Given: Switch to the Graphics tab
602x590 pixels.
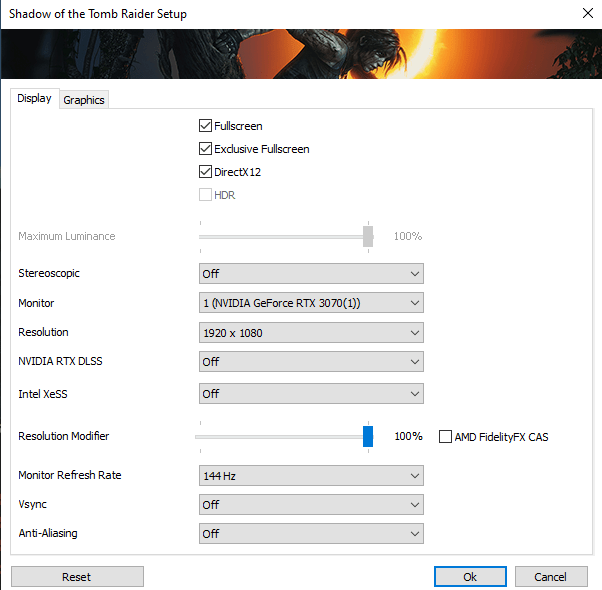Looking at the screenshot, I should point(84,100).
